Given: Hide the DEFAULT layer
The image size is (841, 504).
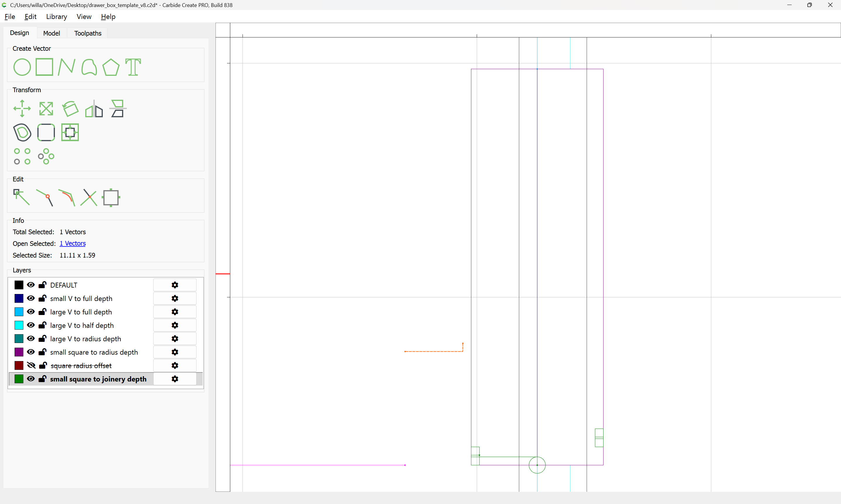Looking at the screenshot, I should 31,285.
